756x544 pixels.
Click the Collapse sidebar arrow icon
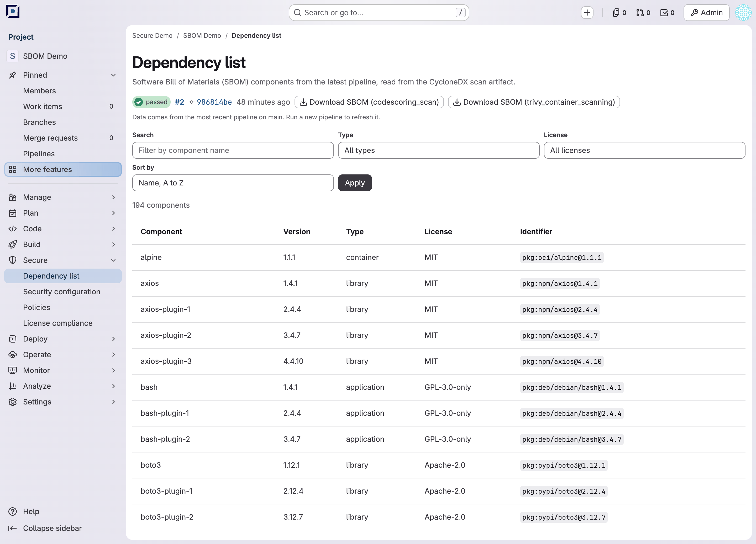point(13,528)
